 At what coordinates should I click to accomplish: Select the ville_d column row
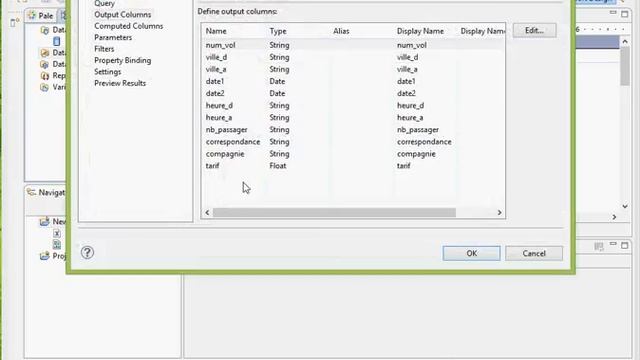[353, 57]
